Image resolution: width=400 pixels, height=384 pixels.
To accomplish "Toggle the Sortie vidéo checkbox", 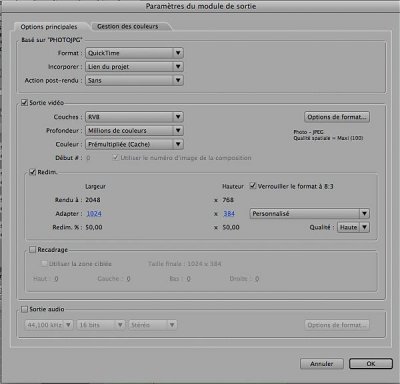I will click(x=24, y=103).
